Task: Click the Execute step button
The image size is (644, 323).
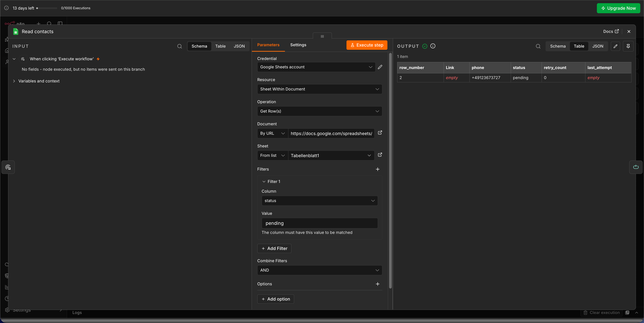Action: (366, 45)
